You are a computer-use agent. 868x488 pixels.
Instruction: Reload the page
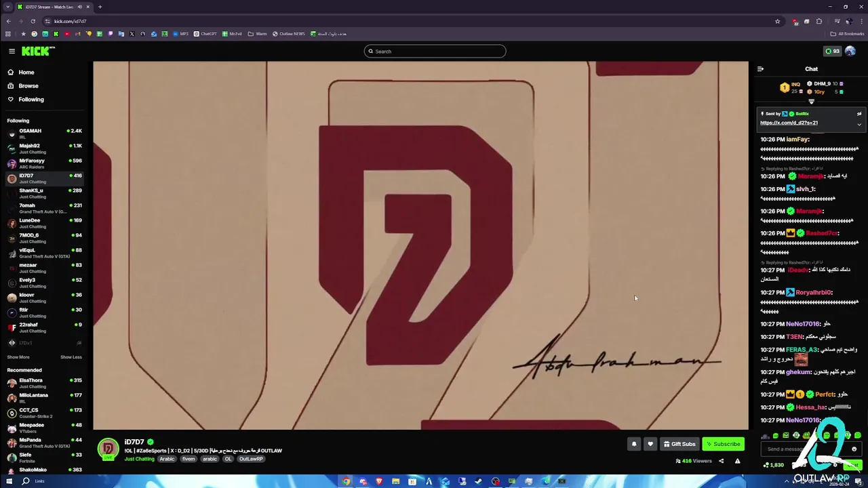coord(33,21)
